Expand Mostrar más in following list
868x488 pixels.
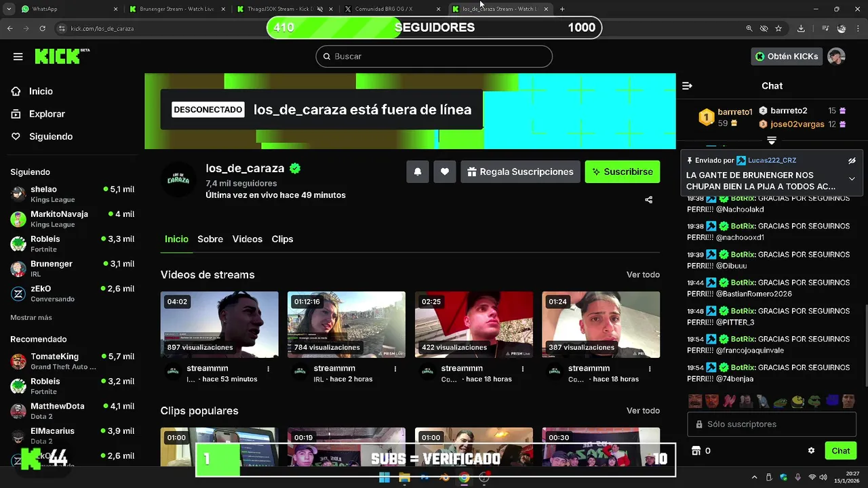pos(31,317)
